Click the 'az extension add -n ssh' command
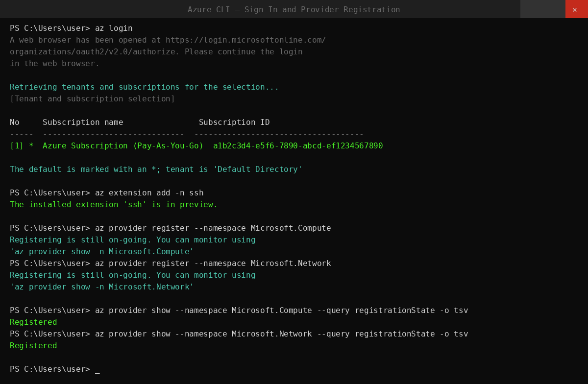Screen dimensions: 588x384 click(149, 193)
